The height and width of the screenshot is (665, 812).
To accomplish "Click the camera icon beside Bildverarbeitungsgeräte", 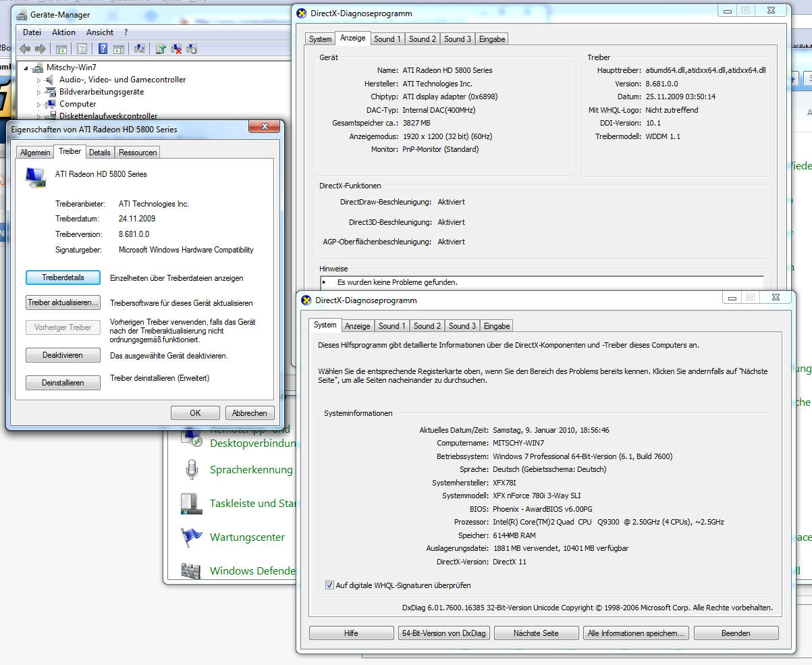I will (51, 92).
